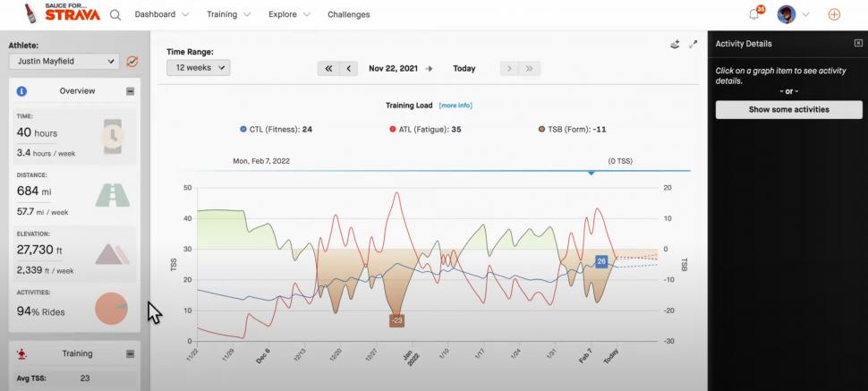This screenshot has width=868, height=391.
Task: Open the 12 weeks time range dropdown
Action: coord(198,68)
